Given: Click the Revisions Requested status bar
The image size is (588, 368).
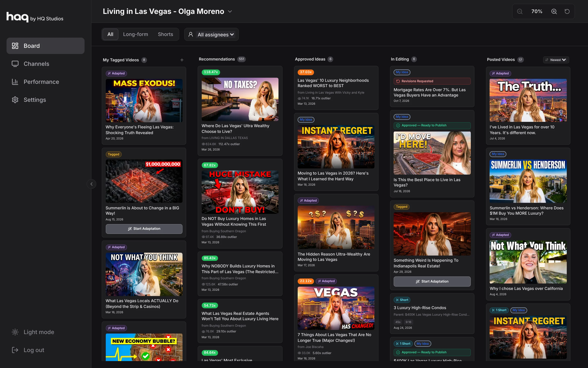Looking at the screenshot, I should (x=432, y=81).
